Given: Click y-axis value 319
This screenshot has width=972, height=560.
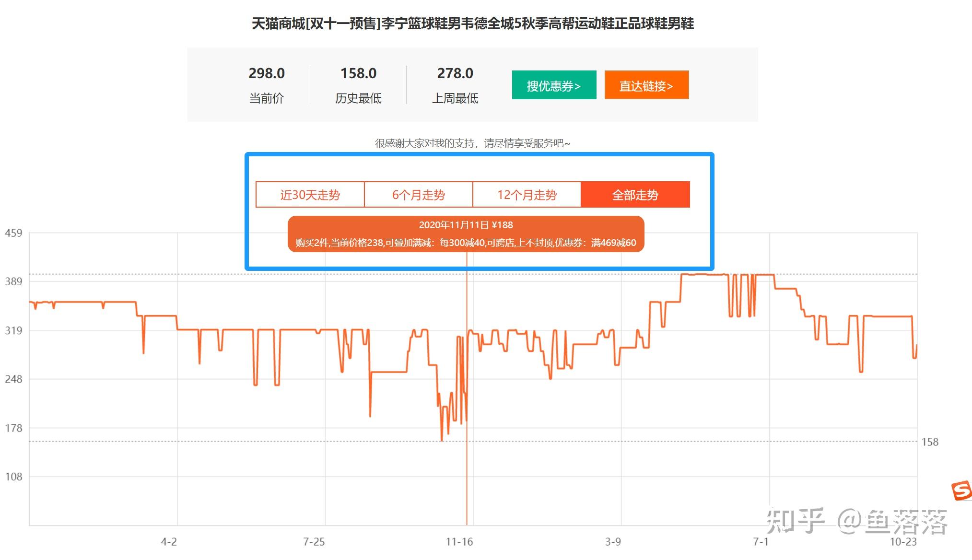Looking at the screenshot, I should 13,331.
